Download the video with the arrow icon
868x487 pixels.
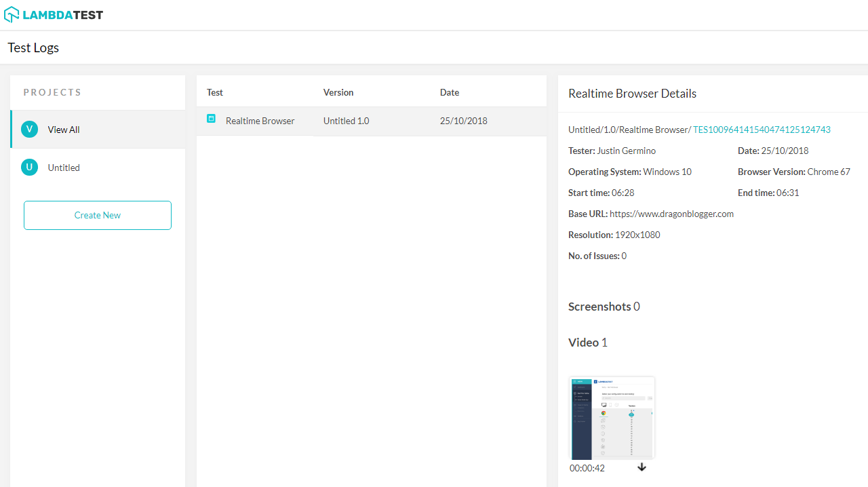coord(642,467)
